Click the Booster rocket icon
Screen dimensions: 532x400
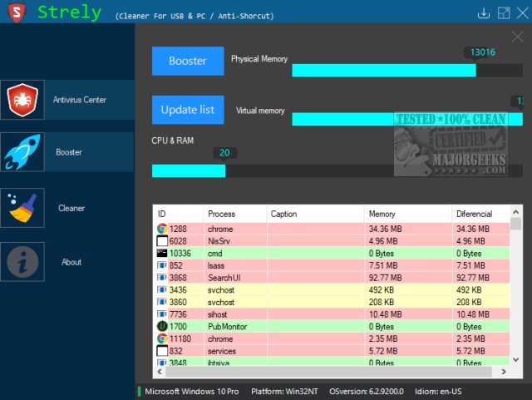22,152
